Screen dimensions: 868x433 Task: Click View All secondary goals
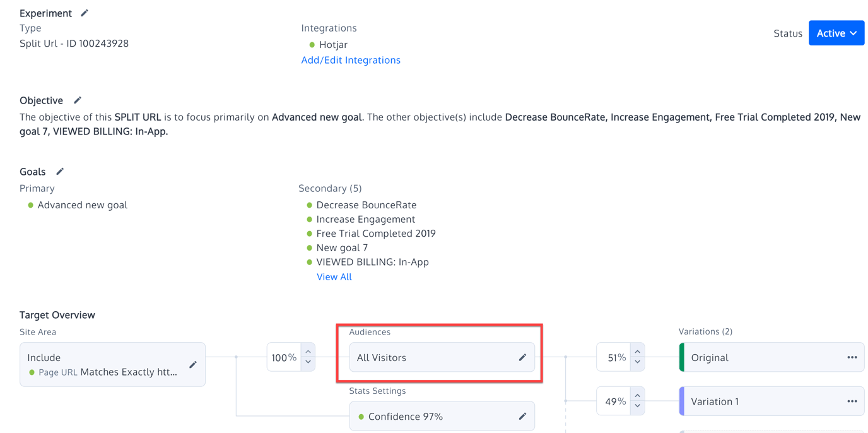(x=334, y=276)
